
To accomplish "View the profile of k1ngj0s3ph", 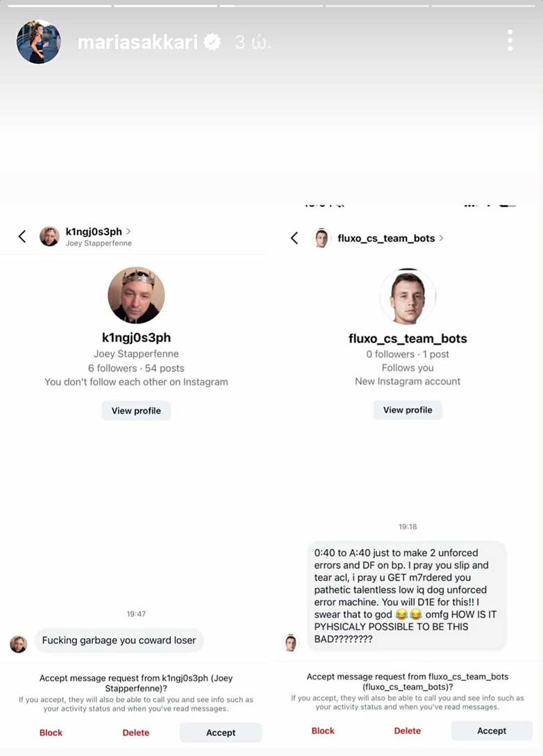I will (136, 411).
